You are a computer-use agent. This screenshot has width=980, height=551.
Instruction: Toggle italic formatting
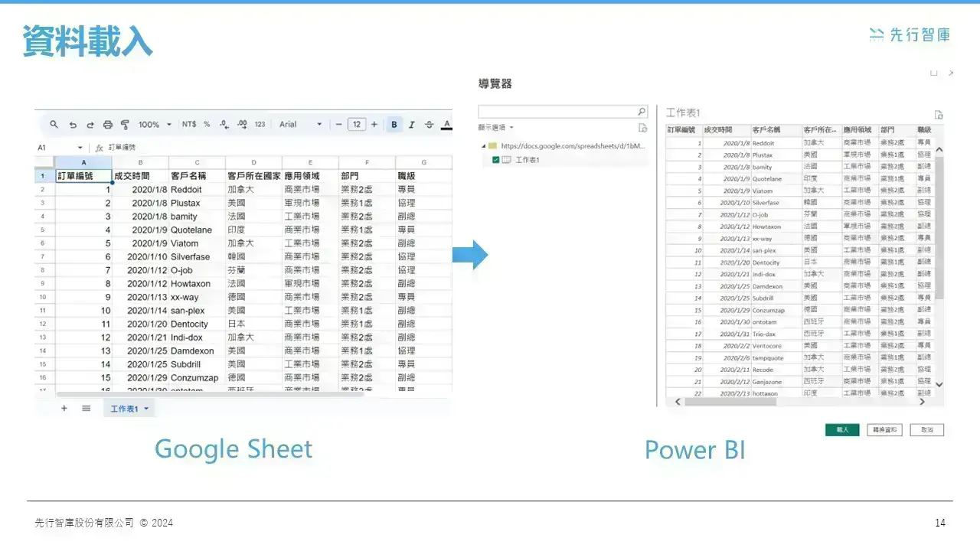tap(412, 125)
